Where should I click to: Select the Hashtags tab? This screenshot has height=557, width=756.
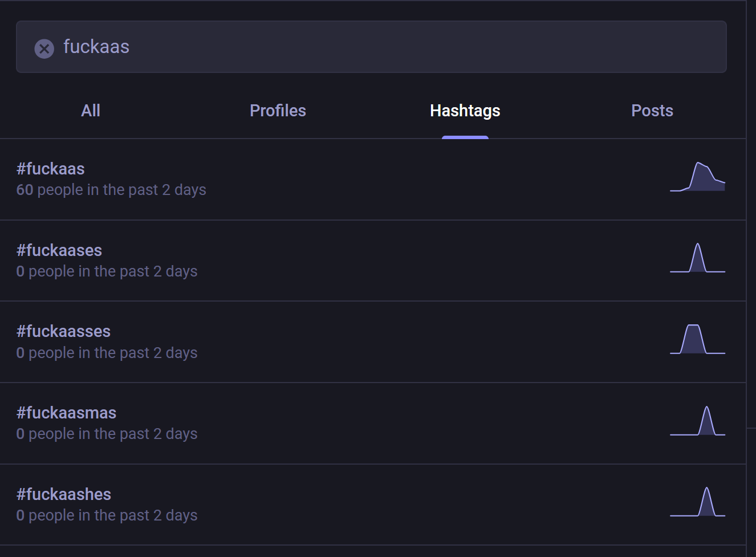click(465, 111)
